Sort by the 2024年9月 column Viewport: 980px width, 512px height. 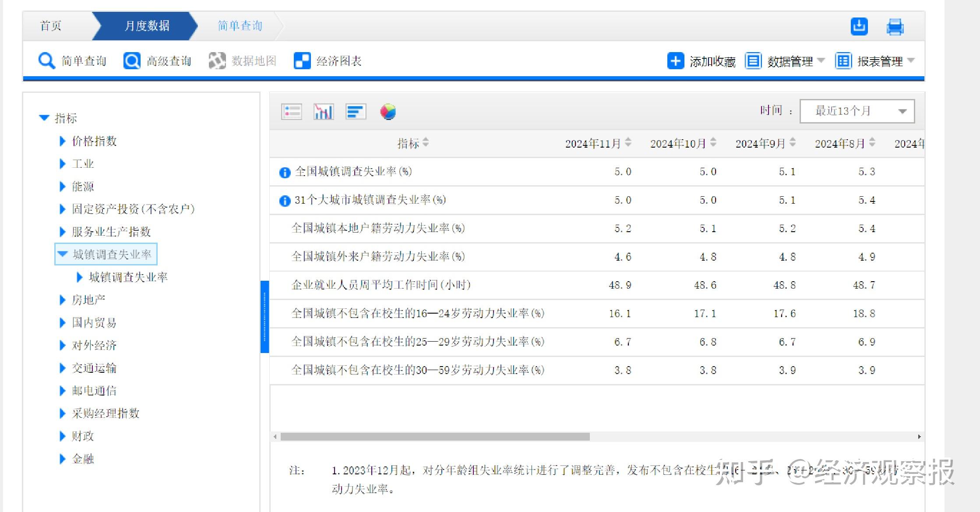tap(793, 142)
